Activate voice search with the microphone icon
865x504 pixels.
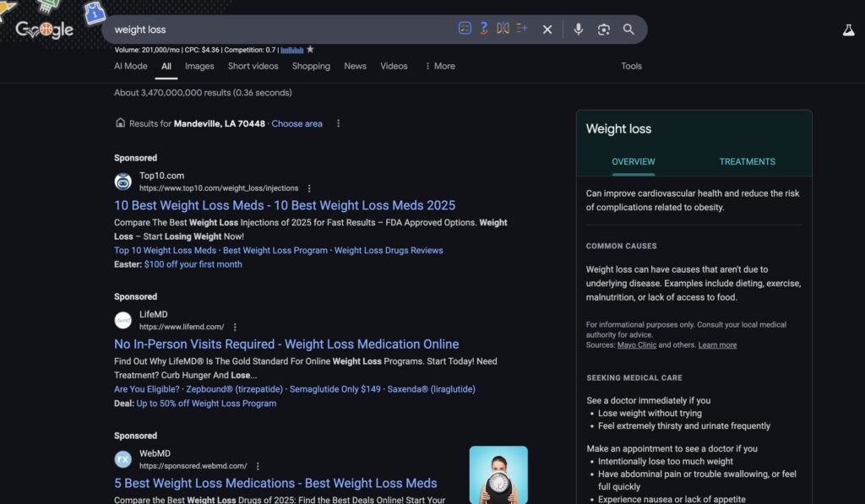click(x=578, y=29)
